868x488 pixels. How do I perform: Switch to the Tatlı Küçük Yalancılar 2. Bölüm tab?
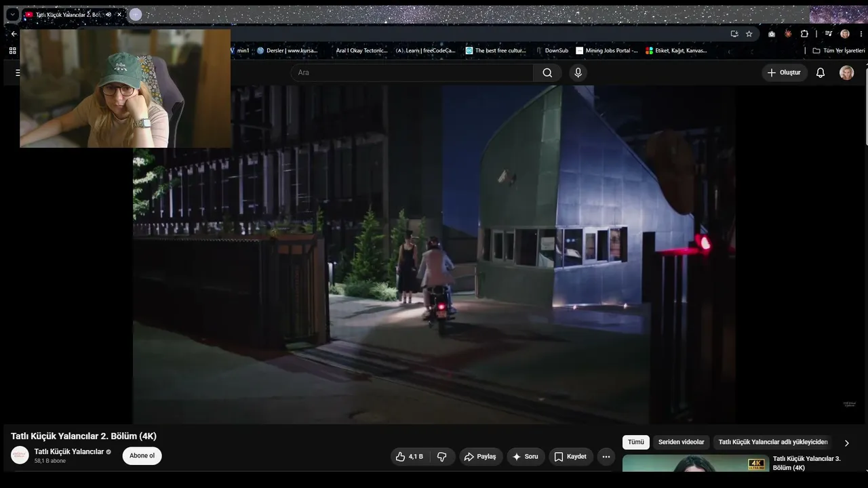pos(68,14)
